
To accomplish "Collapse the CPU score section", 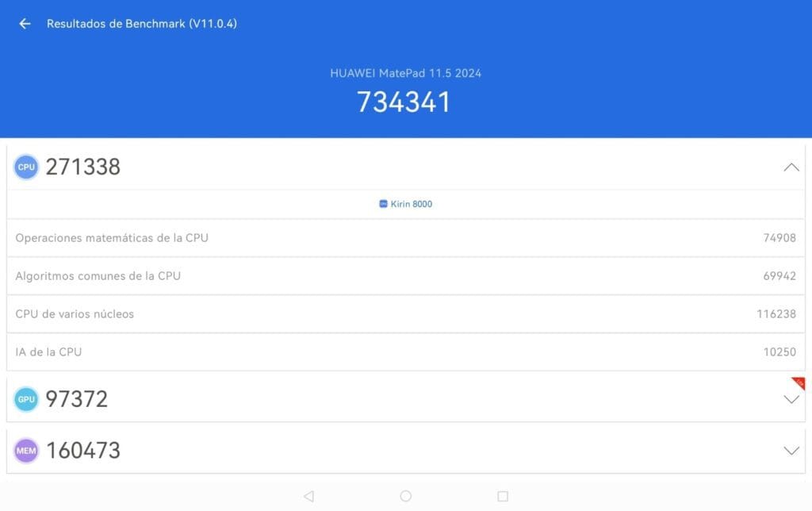I will [x=791, y=167].
